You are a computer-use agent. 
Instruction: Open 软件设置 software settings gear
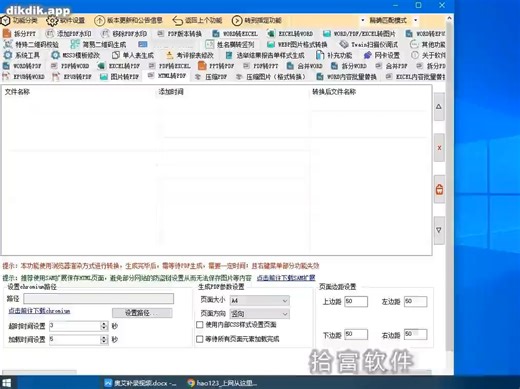(x=66, y=21)
